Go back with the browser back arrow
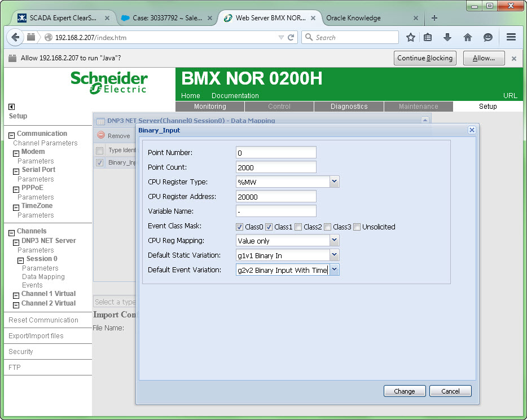Image resolution: width=527 pixels, height=420 pixels. 15,37
